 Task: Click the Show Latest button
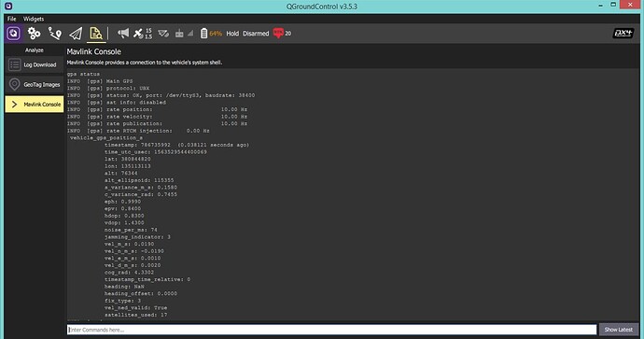619,330
